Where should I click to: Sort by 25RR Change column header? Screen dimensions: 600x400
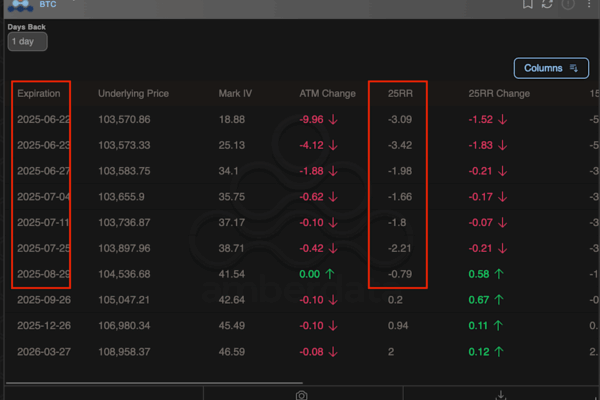pos(499,94)
